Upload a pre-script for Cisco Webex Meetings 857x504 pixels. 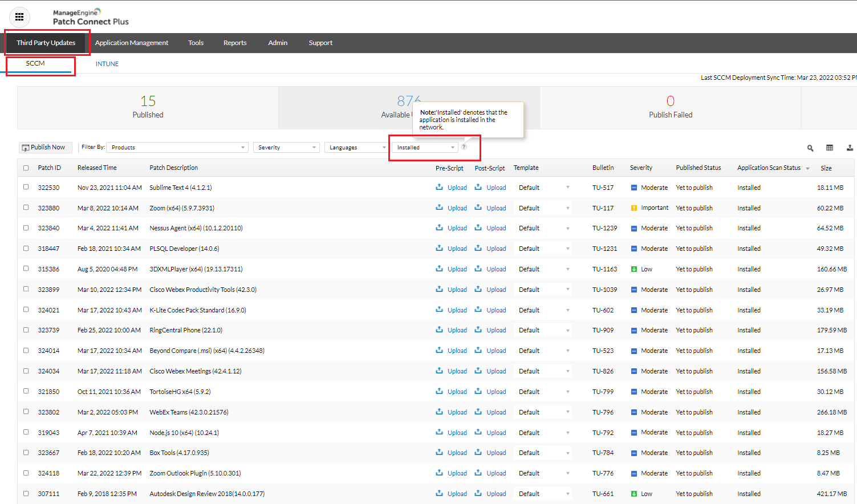[452, 371]
